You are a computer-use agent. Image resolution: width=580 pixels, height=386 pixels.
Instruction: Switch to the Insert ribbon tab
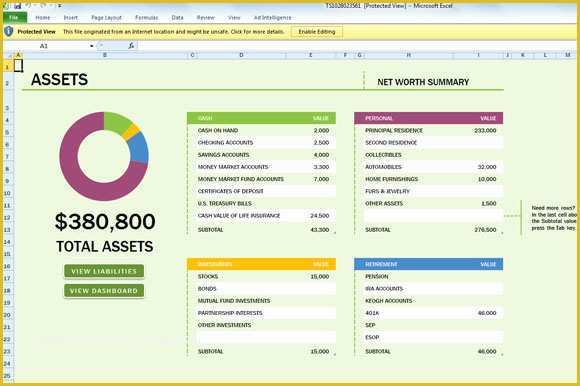click(x=71, y=17)
